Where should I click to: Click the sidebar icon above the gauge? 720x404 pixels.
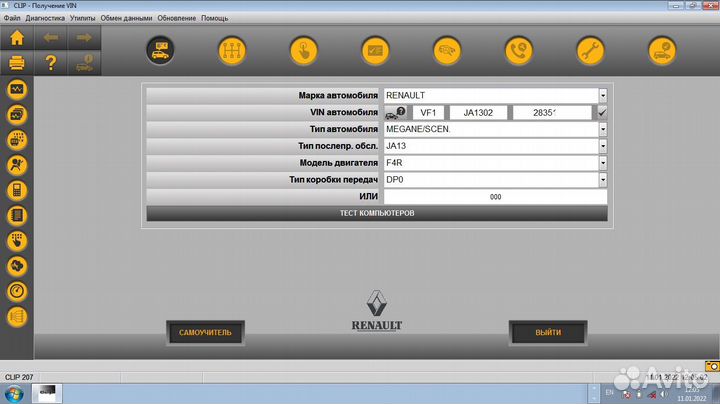pyautogui.click(x=17, y=266)
